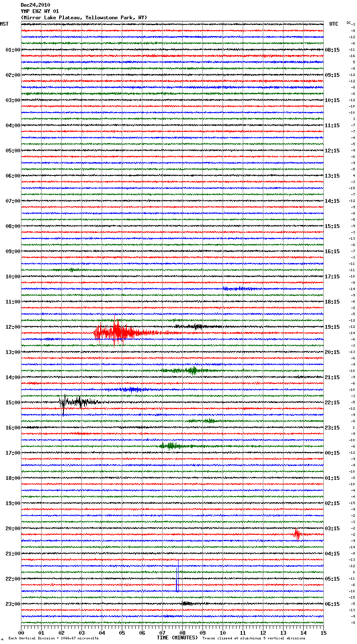The width and height of the screenshot is (357, 644).
Task: Click the DC column header
Action: coord(349,23)
